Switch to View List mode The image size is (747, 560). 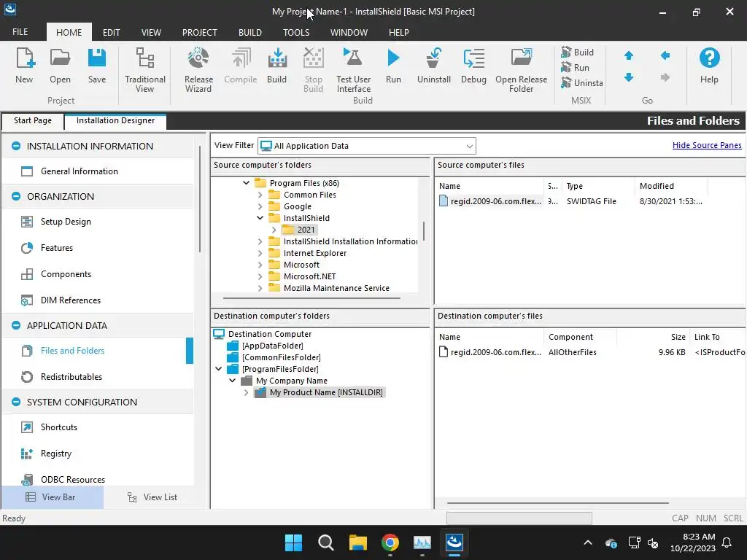pyautogui.click(x=152, y=497)
